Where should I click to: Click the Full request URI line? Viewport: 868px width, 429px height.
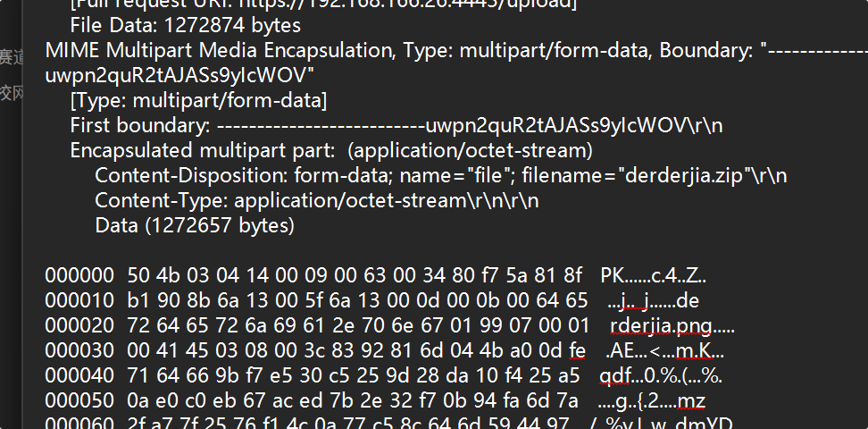click(x=323, y=4)
